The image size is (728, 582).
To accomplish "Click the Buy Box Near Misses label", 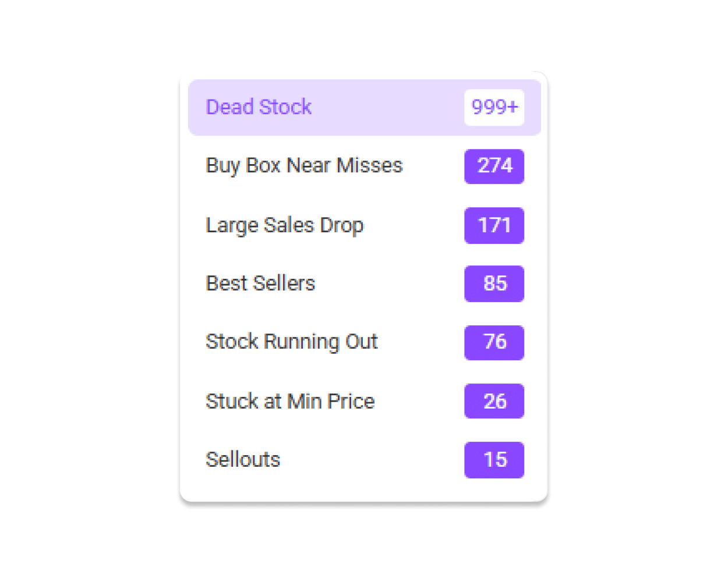I will [x=304, y=166].
